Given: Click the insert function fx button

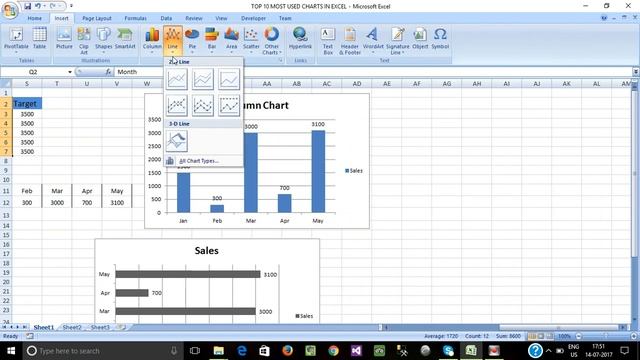Looking at the screenshot, I should click(x=108, y=72).
